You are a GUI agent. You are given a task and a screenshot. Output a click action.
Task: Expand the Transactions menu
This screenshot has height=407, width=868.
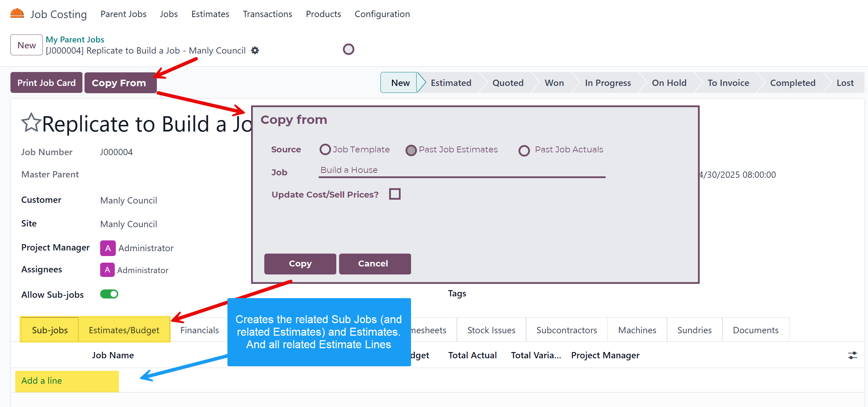(x=267, y=14)
